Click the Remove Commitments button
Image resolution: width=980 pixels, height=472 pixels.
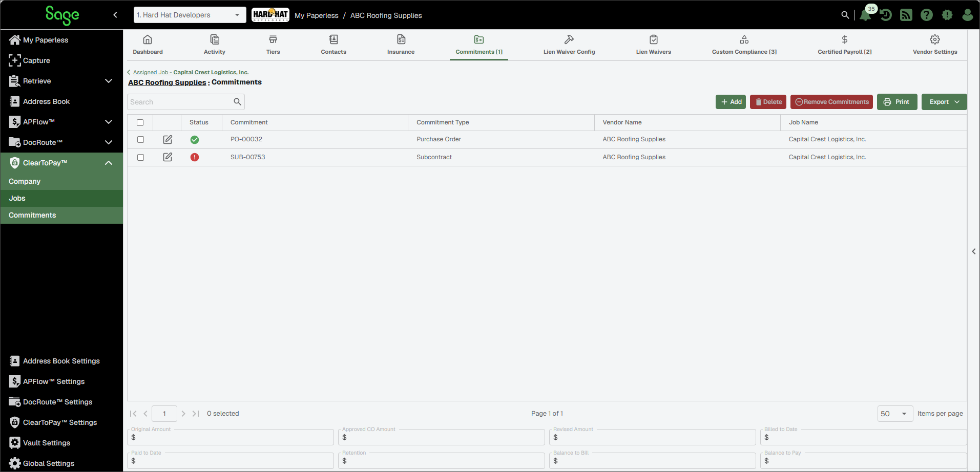(x=831, y=102)
